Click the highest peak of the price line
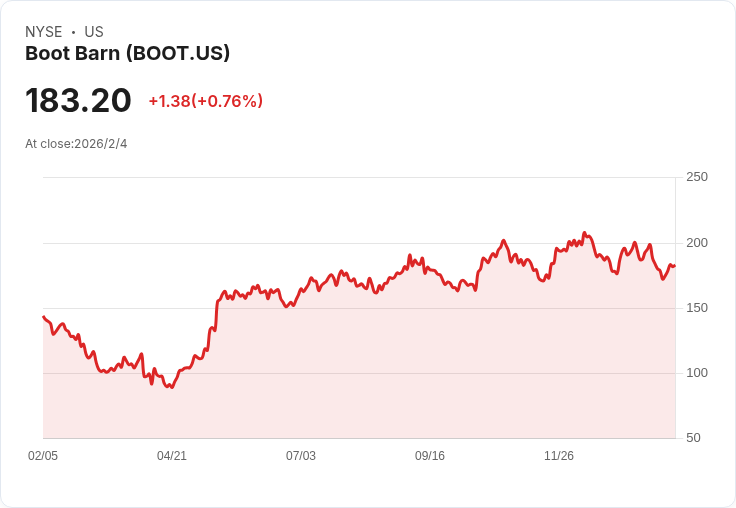The image size is (736, 508). pyautogui.click(x=585, y=233)
